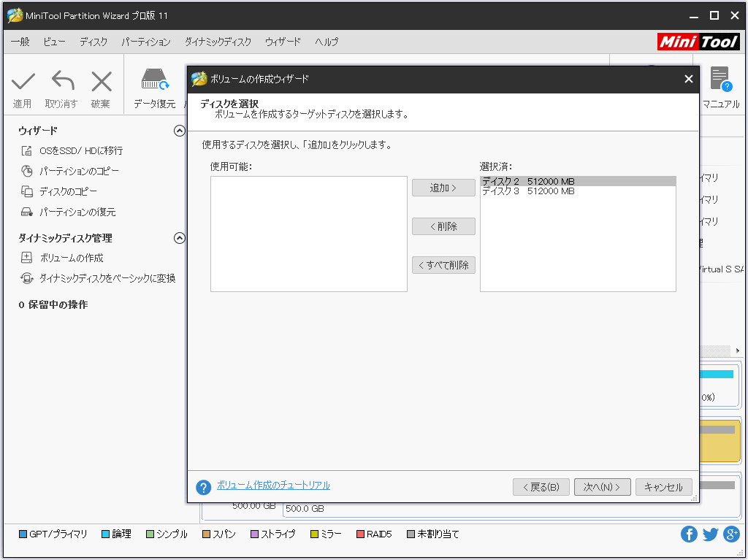Click the キャンセル button

click(x=663, y=487)
